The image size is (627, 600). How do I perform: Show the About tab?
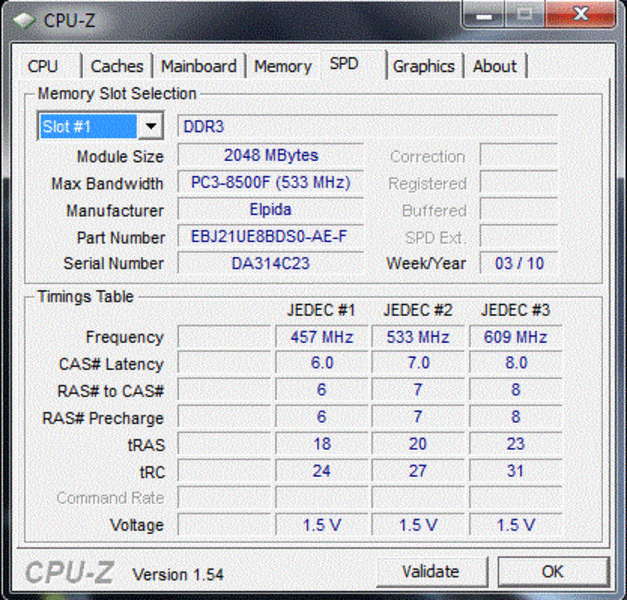click(495, 66)
